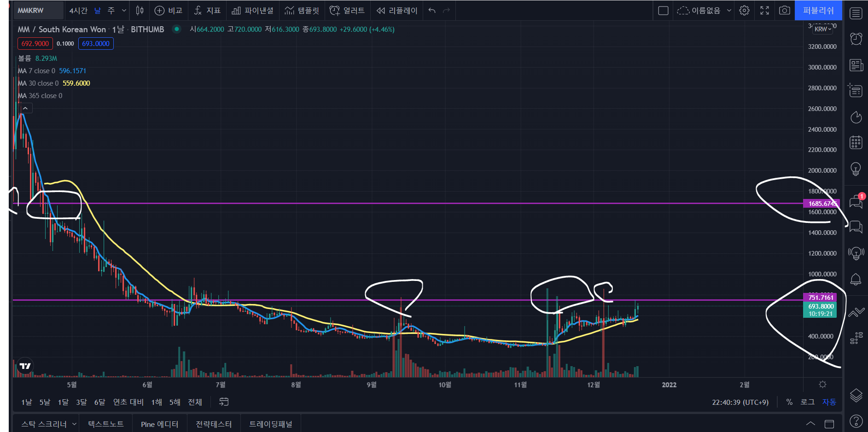This screenshot has height=432, width=868.
Task: Open the object tree layers icon
Action: click(x=856, y=395)
